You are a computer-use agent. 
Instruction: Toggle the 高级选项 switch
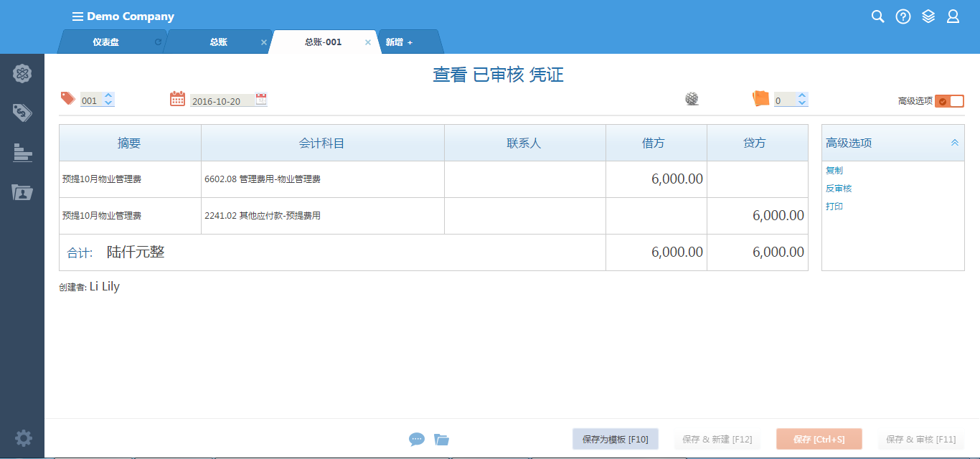950,101
